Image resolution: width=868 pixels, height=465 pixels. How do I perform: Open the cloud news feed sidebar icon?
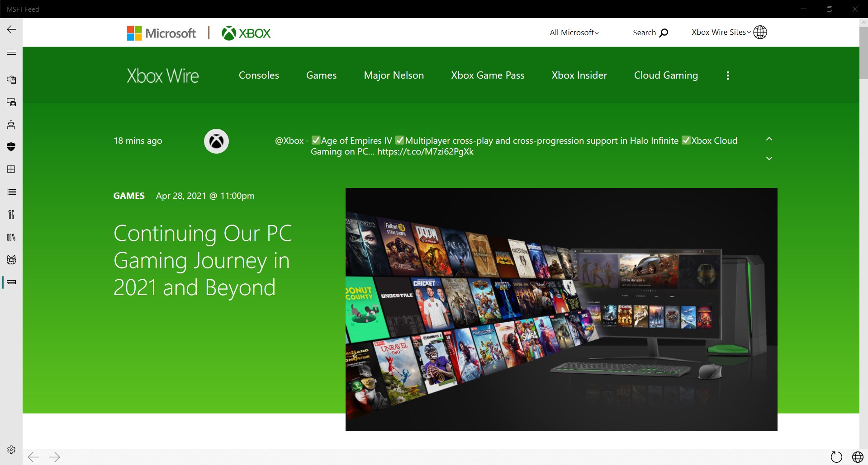pyautogui.click(x=11, y=80)
